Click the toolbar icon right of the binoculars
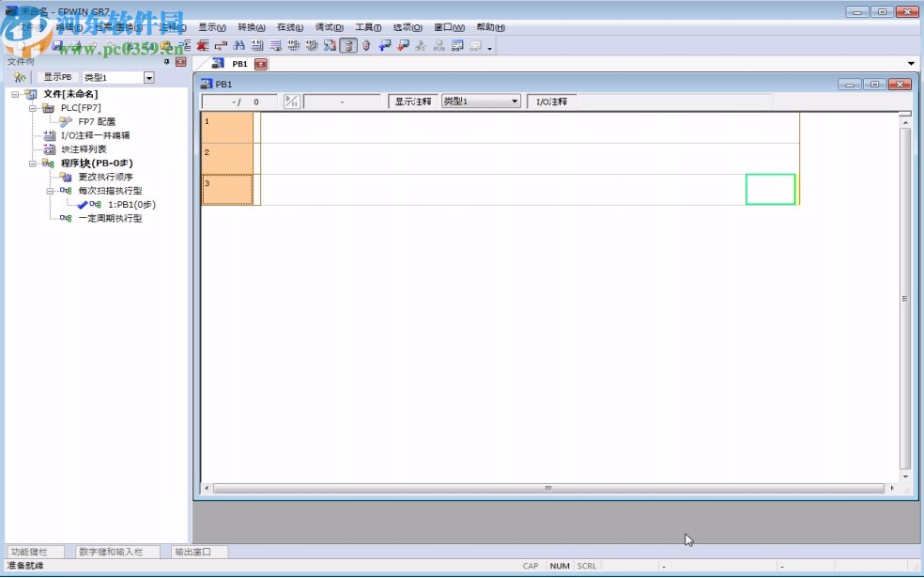 point(257,45)
